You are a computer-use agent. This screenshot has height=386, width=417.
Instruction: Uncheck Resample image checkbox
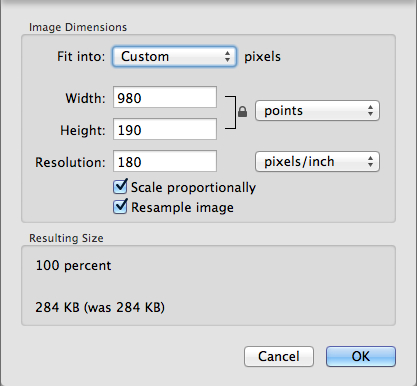tap(120, 207)
